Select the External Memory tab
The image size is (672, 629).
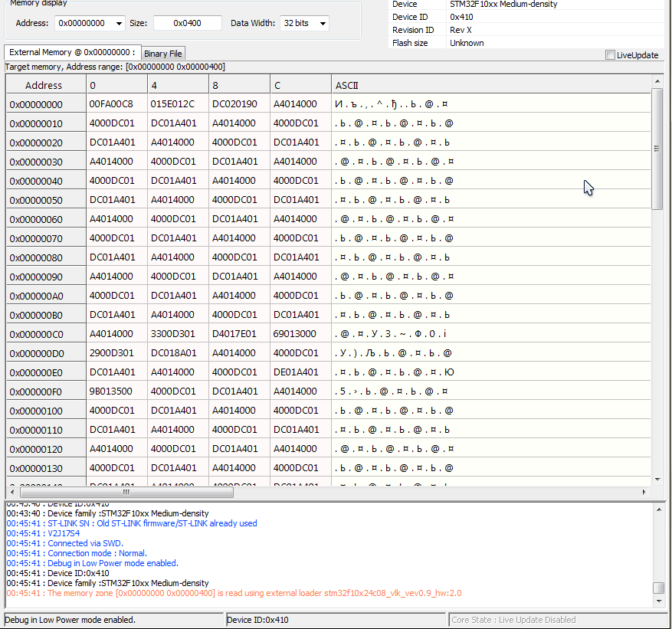[x=72, y=52]
